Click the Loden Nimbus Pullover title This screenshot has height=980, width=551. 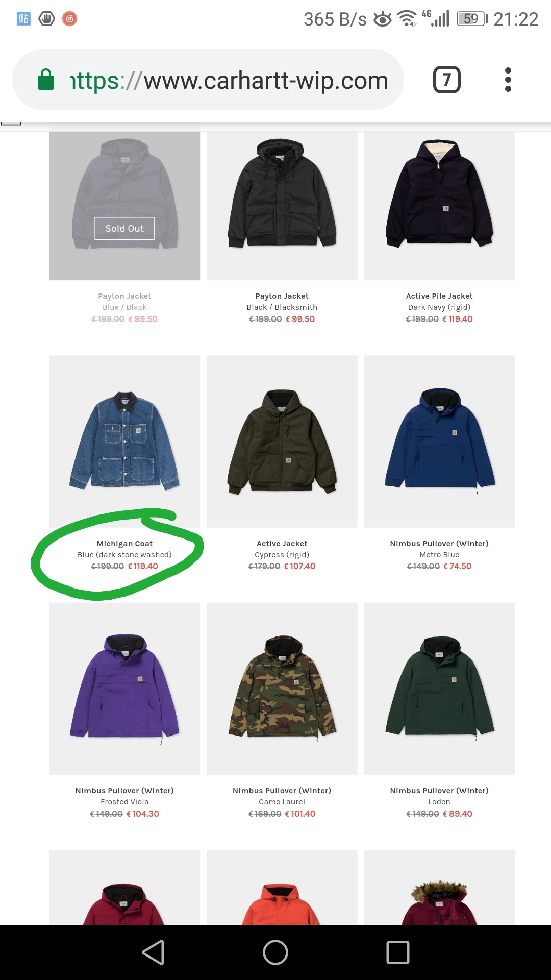(439, 791)
